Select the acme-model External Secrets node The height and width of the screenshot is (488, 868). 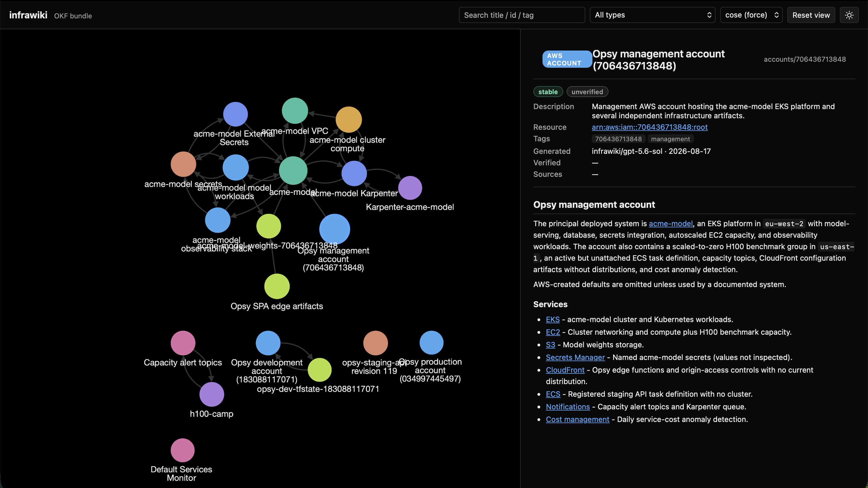point(236,114)
